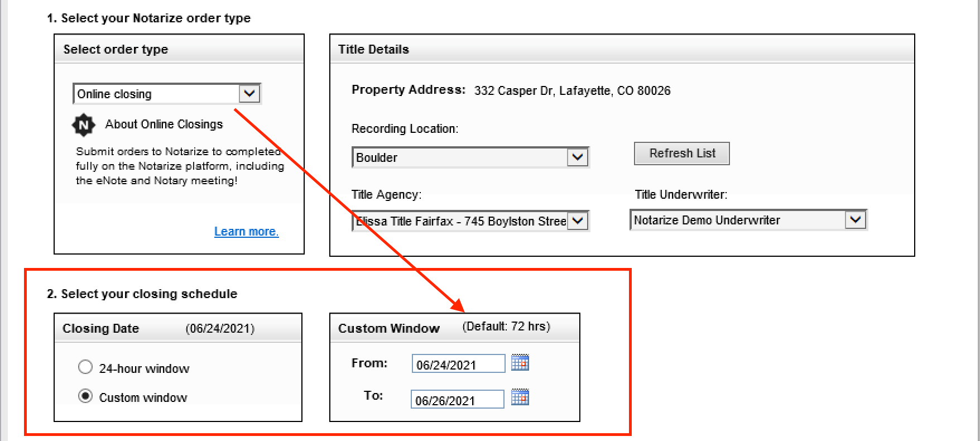The width and height of the screenshot is (980, 441).
Task: Open the From date calendar picker
Action: tap(520, 363)
